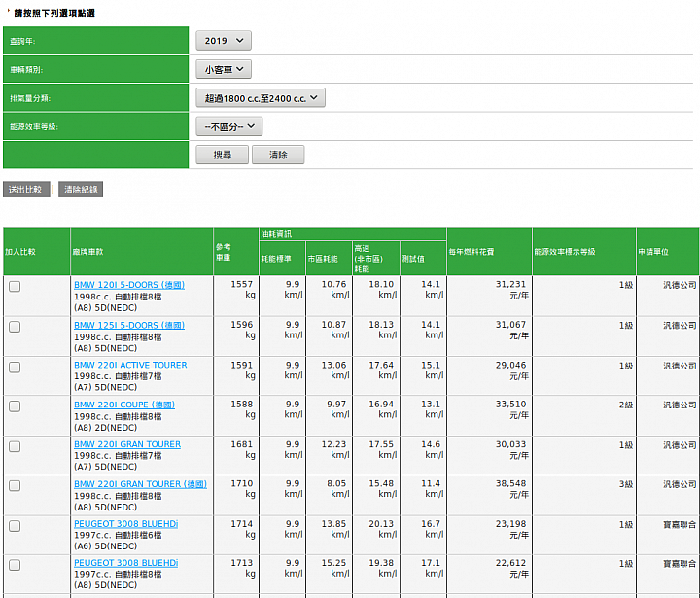
Task: Click the 29,046 元/年 fuel cost cell
Action: 489,375
